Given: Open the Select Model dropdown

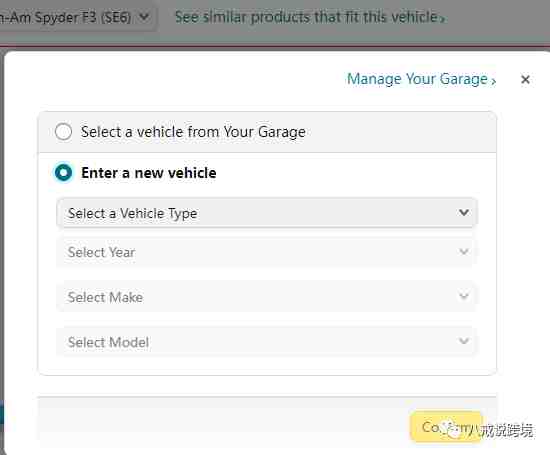Looking at the screenshot, I should (x=267, y=342).
